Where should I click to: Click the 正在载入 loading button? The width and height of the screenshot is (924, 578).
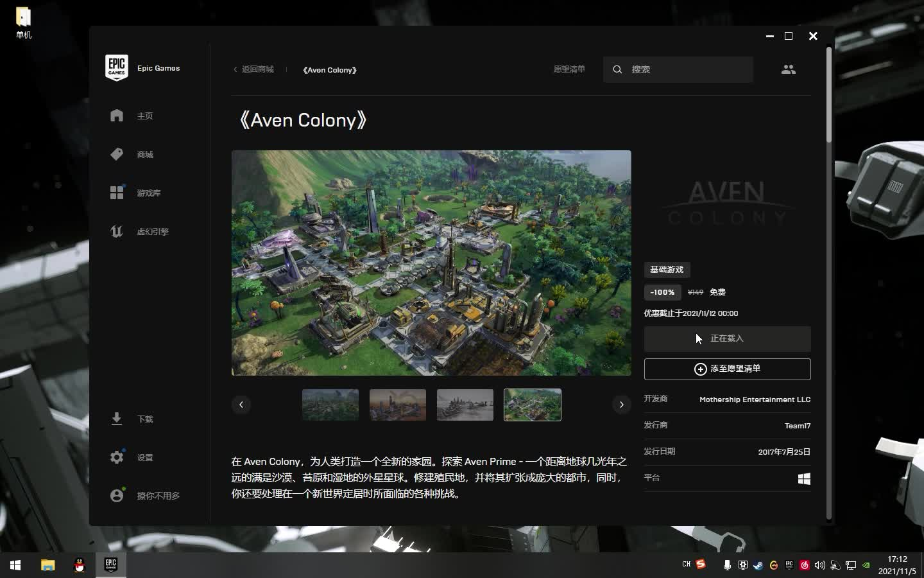point(727,338)
